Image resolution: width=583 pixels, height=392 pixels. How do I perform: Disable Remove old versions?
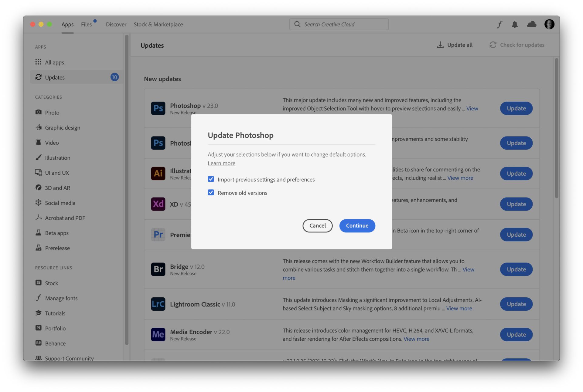(211, 192)
